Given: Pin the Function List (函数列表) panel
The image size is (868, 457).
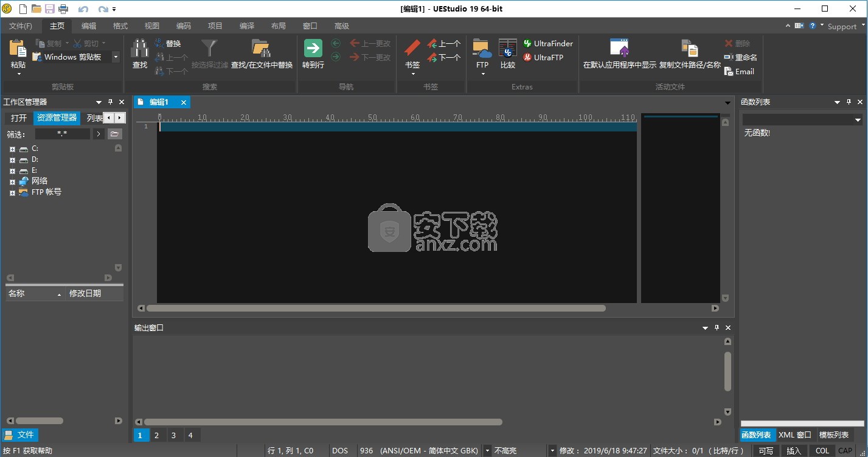Looking at the screenshot, I should pyautogui.click(x=849, y=102).
